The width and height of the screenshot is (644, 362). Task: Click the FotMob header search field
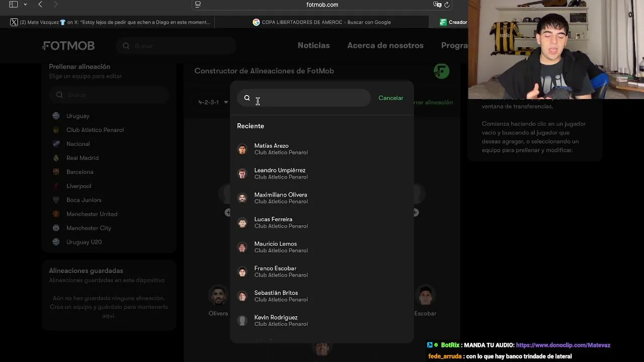[176, 46]
